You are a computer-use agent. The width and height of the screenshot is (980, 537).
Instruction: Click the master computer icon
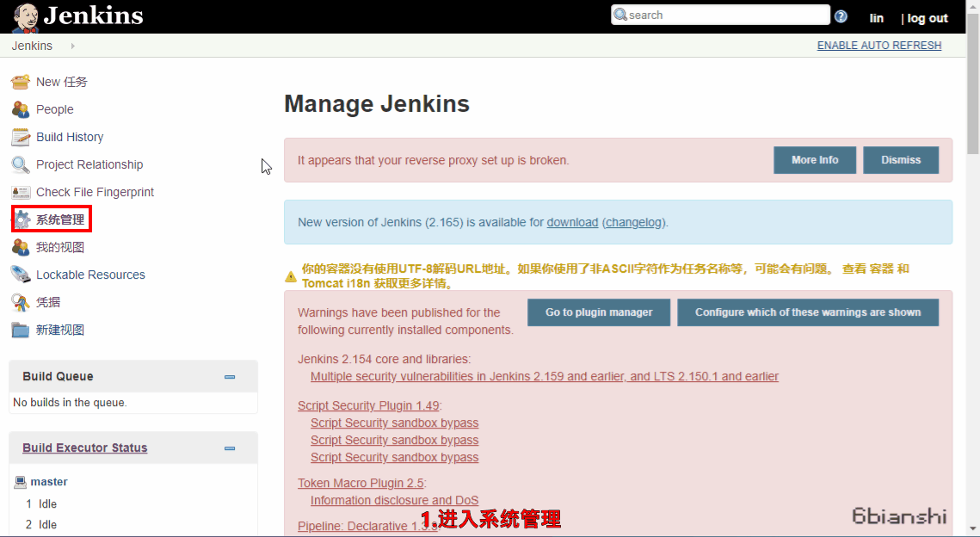point(20,481)
